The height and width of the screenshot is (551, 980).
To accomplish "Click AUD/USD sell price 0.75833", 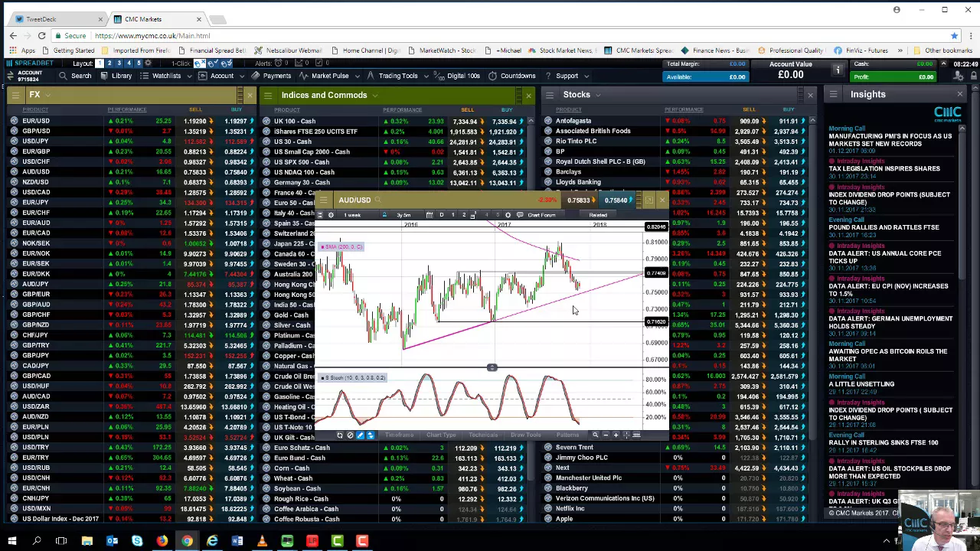I will pos(580,201).
